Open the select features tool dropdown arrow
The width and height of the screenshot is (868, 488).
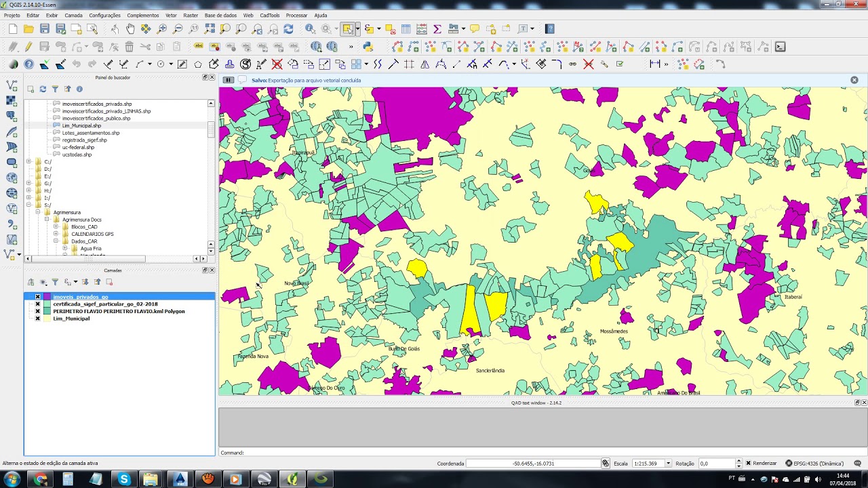click(x=357, y=28)
